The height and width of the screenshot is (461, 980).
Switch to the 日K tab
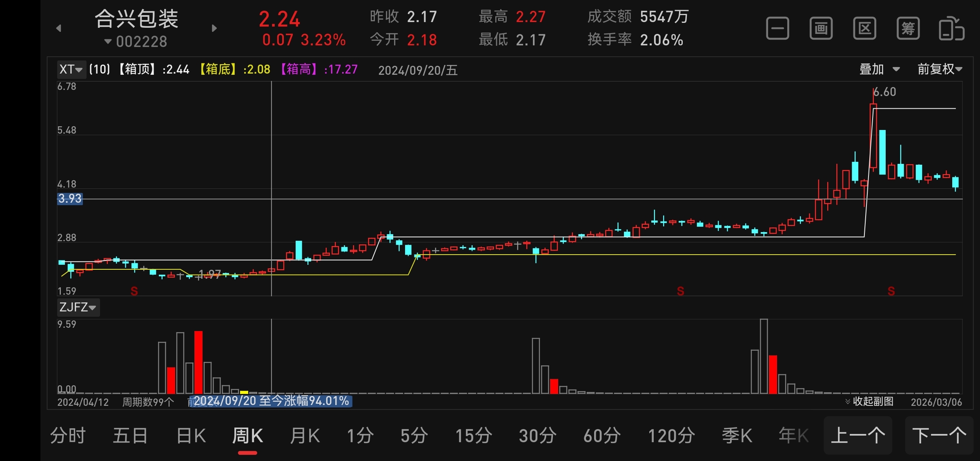click(191, 436)
